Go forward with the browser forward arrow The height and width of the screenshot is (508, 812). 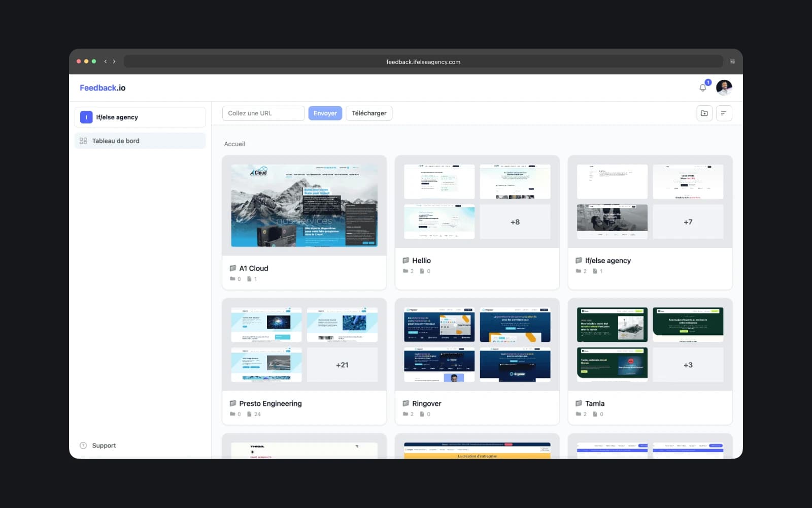(x=114, y=61)
